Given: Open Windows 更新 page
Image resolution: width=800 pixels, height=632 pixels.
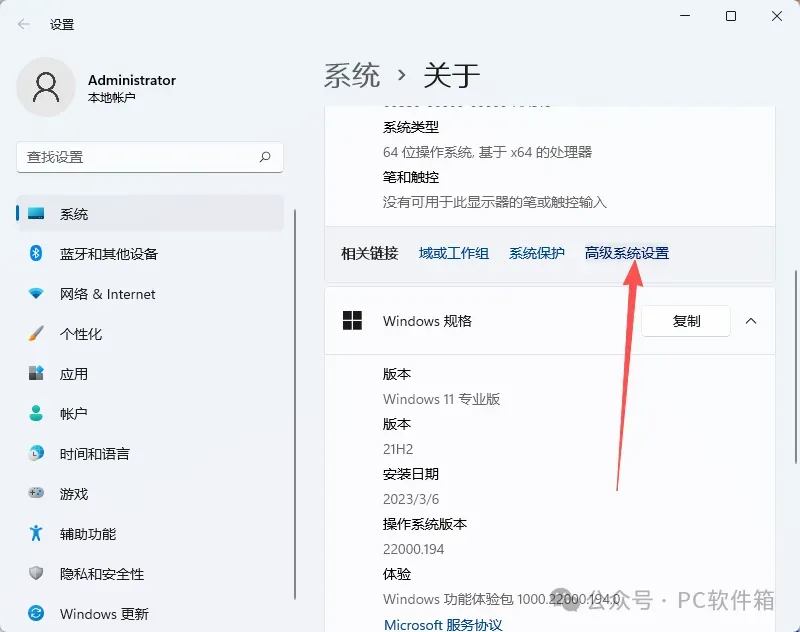Looking at the screenshot, I should click(150, 614).
